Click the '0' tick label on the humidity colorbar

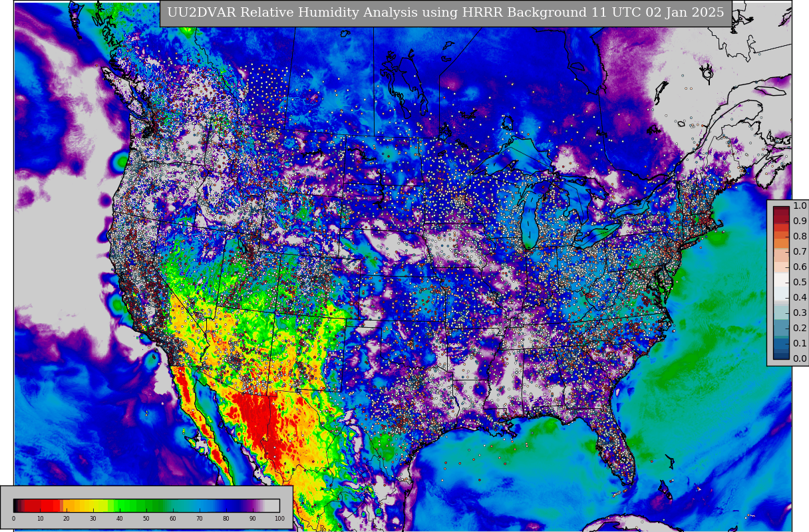coord(13,519)
